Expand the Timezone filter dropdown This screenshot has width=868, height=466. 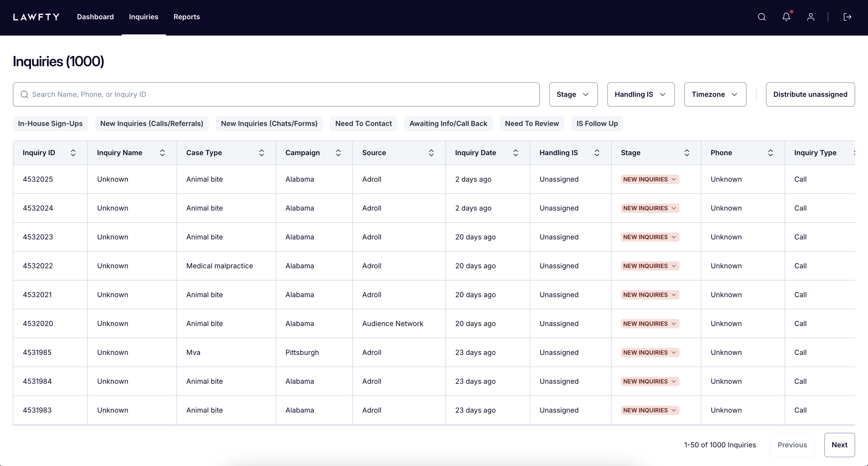tap(715, 94)
